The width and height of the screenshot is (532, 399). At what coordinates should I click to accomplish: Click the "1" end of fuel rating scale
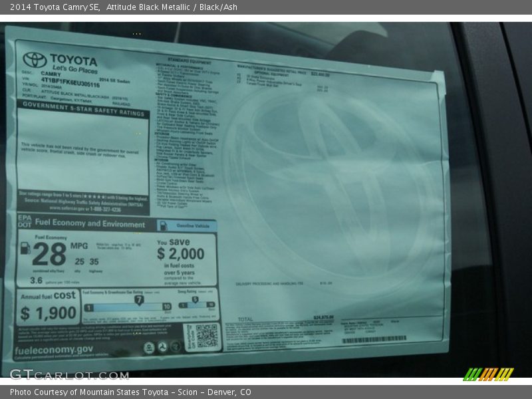pyautogui.click(x=89, y=308)
